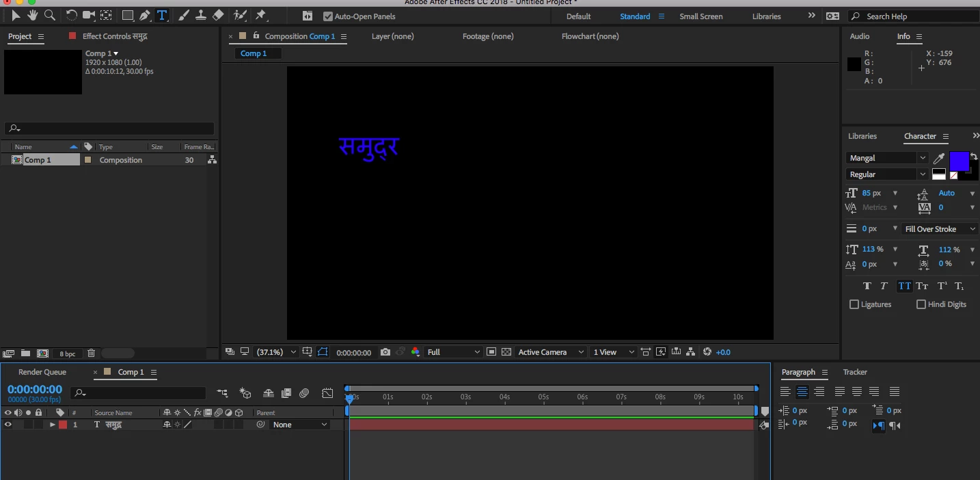The height and width of the screenshot is (480, 980).
Task: Select the Brush tool
Action: 184,15
